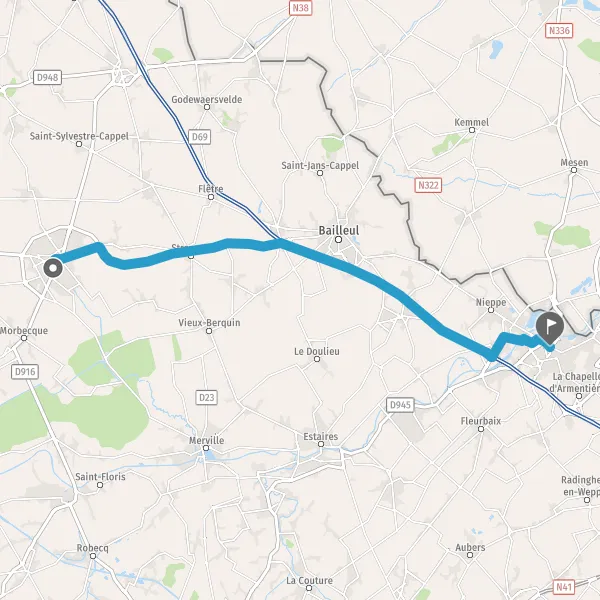Click the Estaires town label

click(x=321, y=437)
